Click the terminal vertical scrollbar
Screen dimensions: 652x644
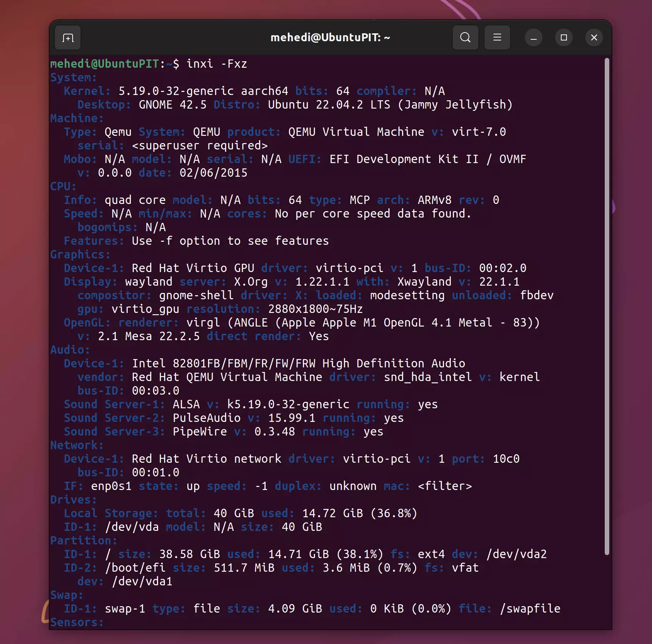tap(607, 306)
